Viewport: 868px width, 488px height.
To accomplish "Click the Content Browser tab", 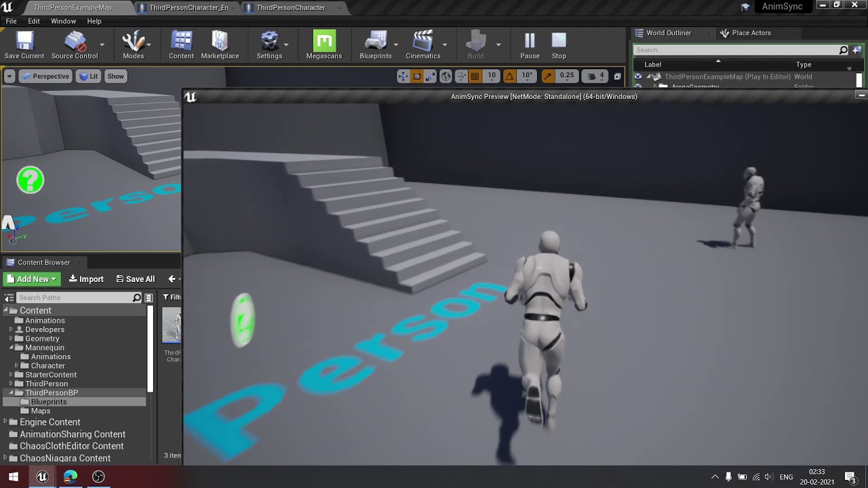I will tap(44, 262).
